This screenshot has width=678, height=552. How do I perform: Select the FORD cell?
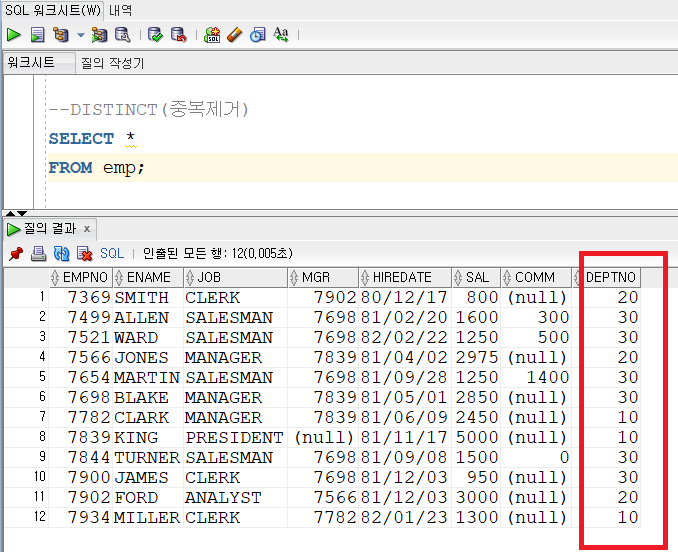click(x=148, y=498)
